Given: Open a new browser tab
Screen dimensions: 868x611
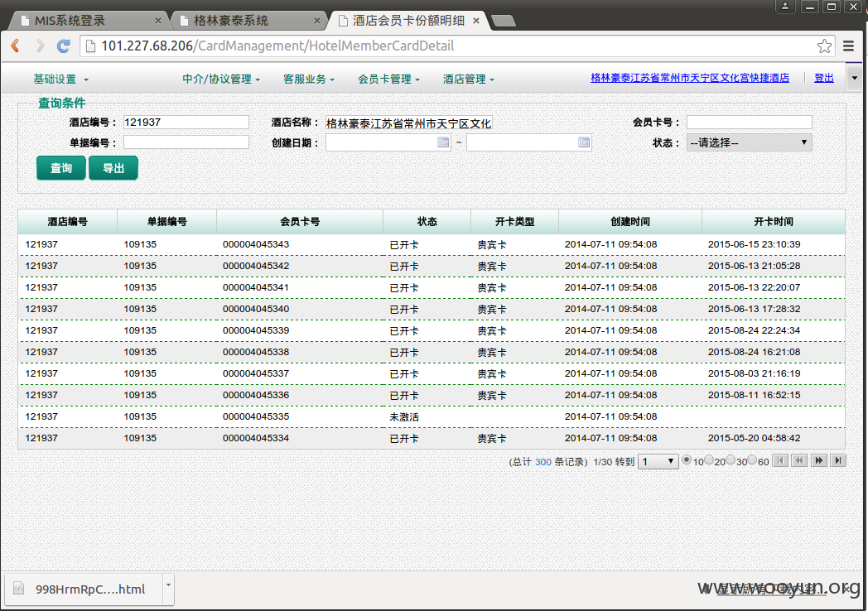Looking at the screenshot, I should point(504,21).
